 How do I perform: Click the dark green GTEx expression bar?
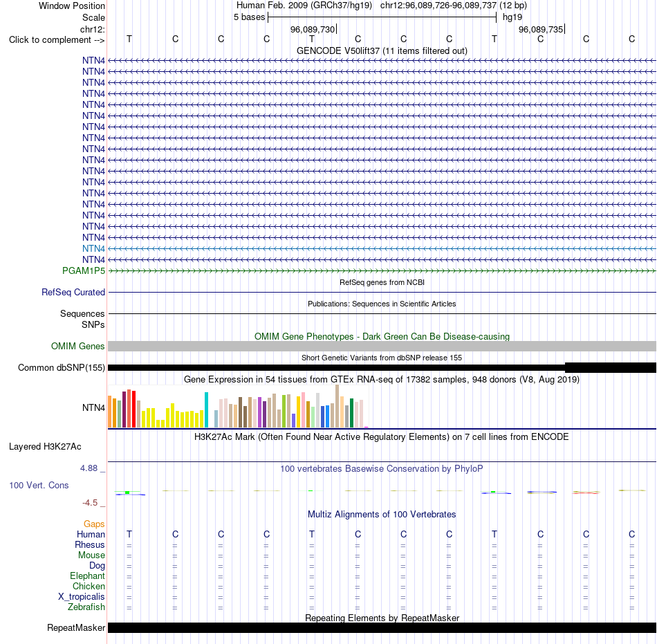click(x=351, y=413)
